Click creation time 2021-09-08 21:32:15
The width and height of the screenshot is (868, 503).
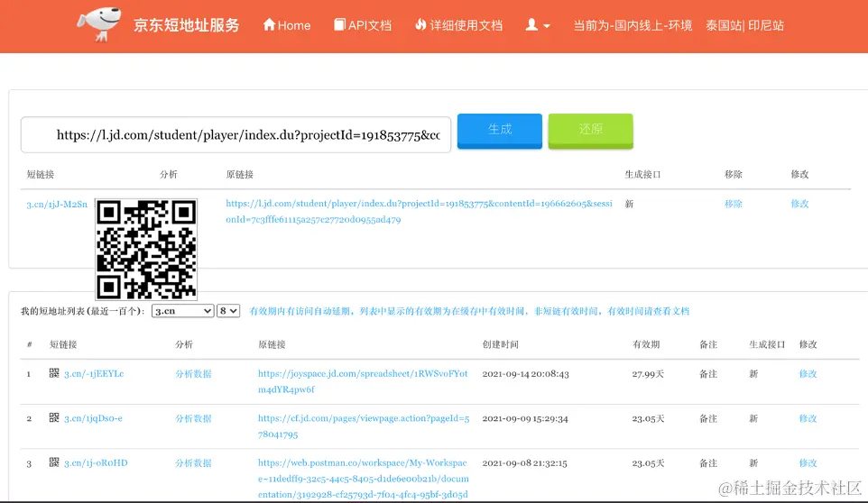524,463
